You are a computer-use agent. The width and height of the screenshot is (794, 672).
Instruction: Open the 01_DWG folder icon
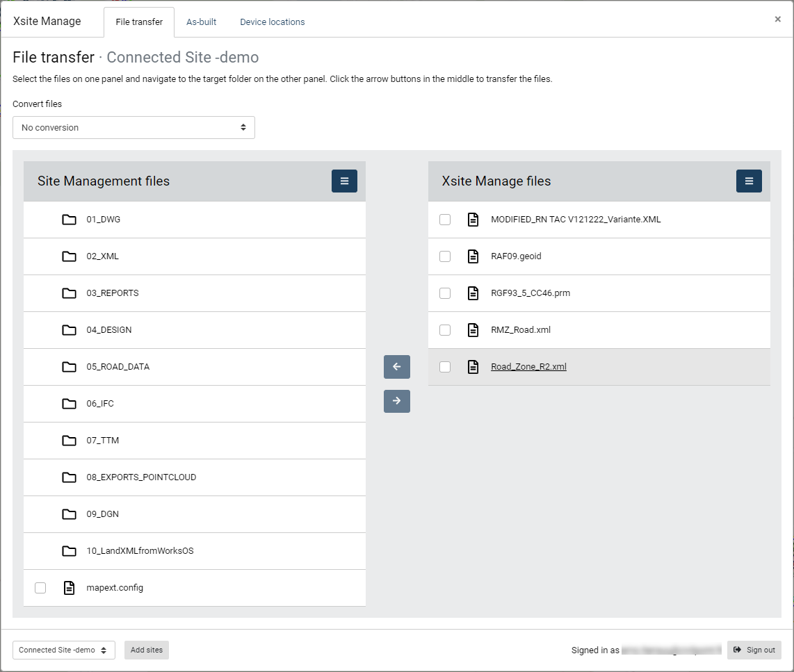pos(69,220)
